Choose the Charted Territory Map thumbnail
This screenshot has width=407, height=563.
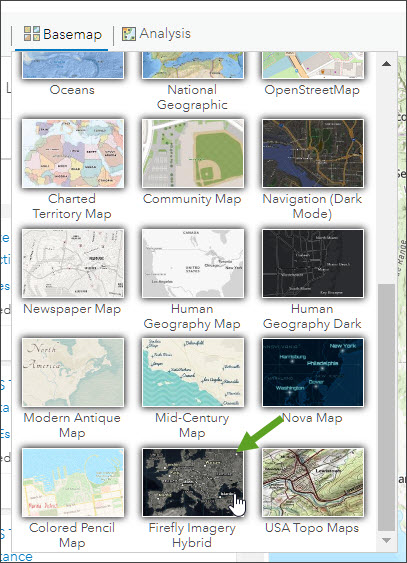(x=73, y=154)
